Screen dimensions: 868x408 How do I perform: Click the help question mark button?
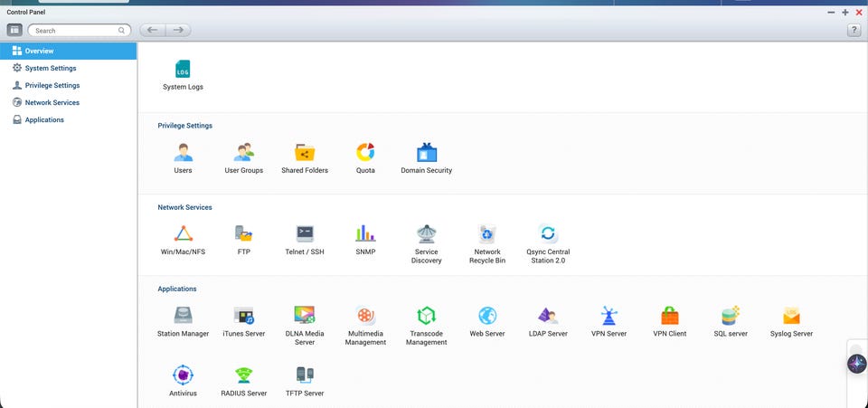[854, 30]
